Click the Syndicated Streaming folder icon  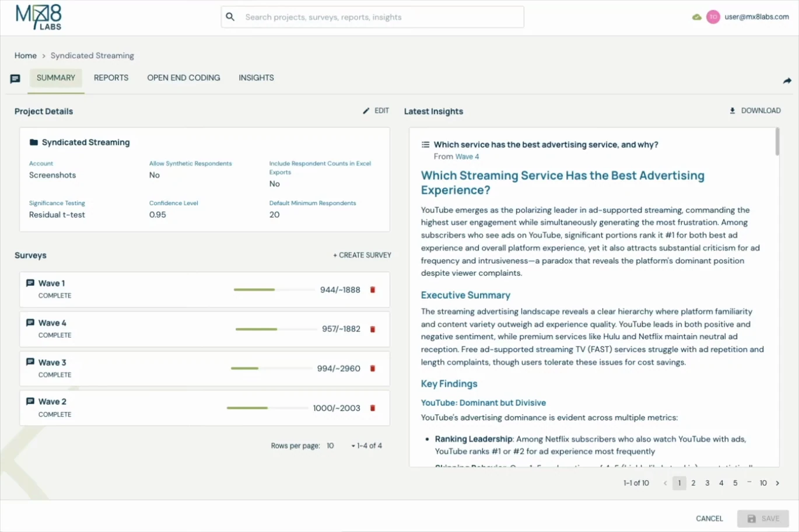tap(34, 142)
